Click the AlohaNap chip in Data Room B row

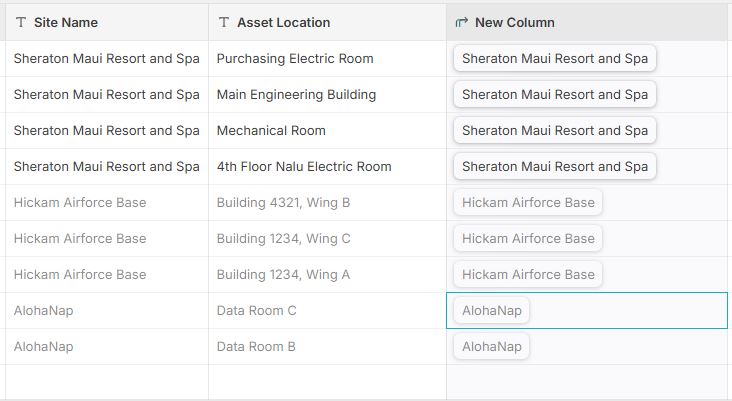coord(492,346)
